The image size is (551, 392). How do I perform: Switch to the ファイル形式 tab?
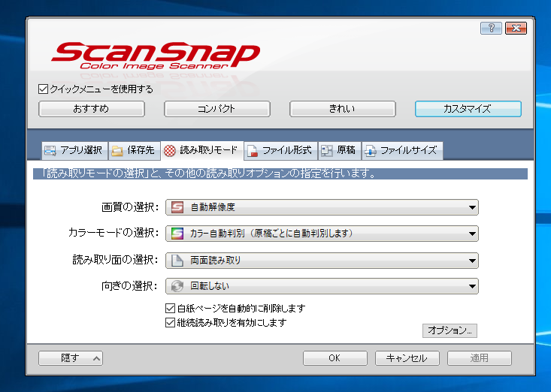tap(281, 150)
